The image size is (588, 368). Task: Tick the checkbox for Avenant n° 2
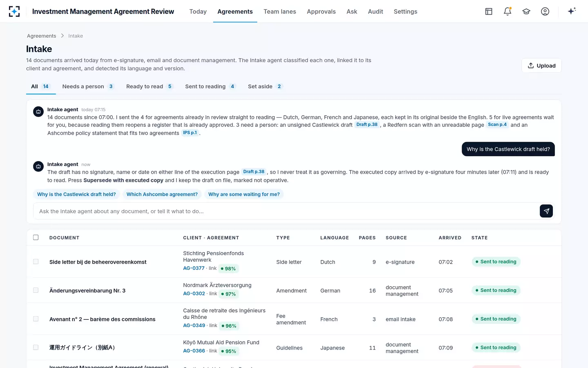point(36,319)
